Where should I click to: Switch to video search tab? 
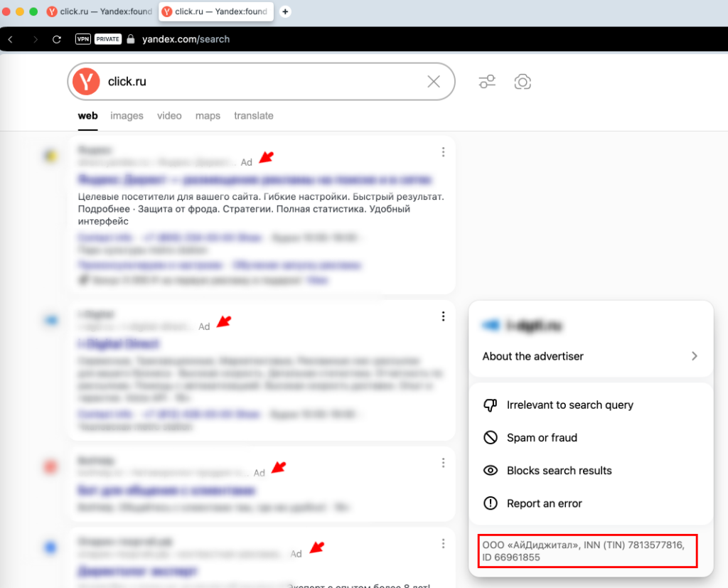point(169,116)
